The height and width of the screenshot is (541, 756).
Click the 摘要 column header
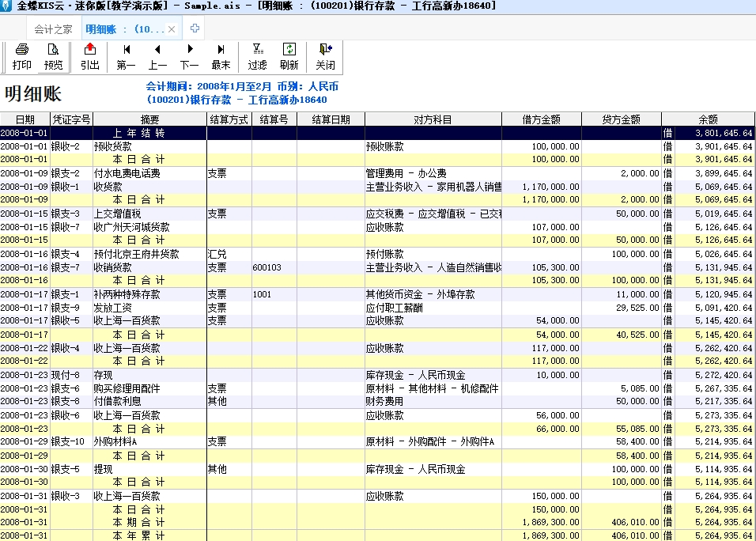149,119
